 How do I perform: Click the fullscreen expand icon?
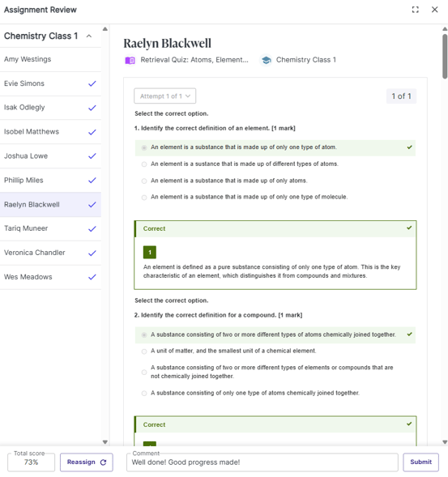[415, 10]
